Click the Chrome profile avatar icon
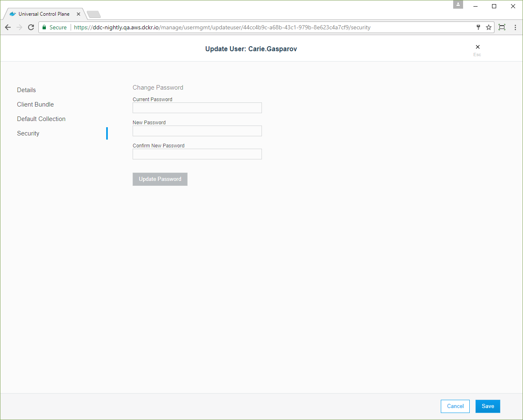Screen dimensions: 523x420 click(458, 5)
